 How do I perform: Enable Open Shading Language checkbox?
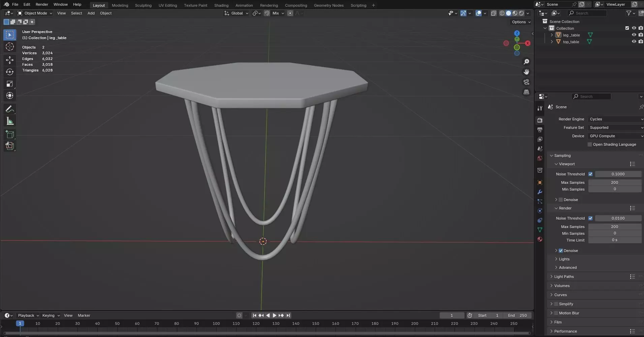pyautogui.click(x=589, y=144)
